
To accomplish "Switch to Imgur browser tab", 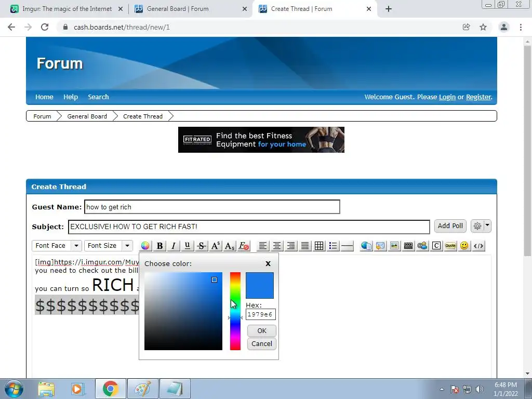I will click(x=66, y=9).
